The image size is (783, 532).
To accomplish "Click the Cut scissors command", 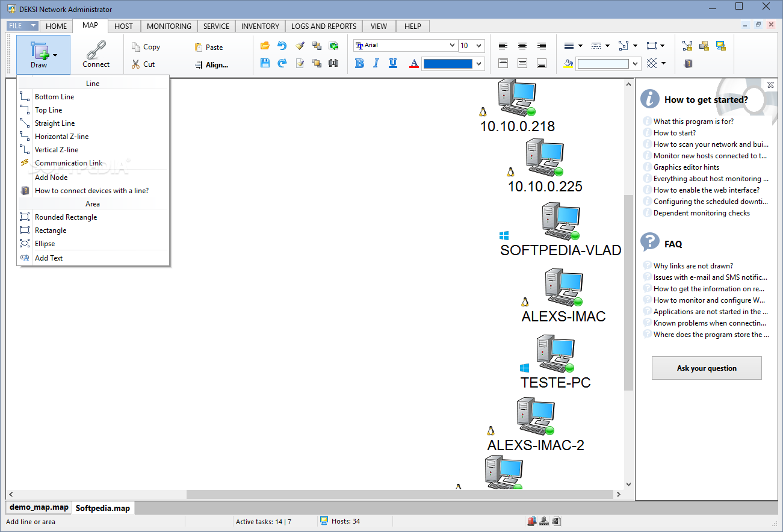I will point(144,64).
